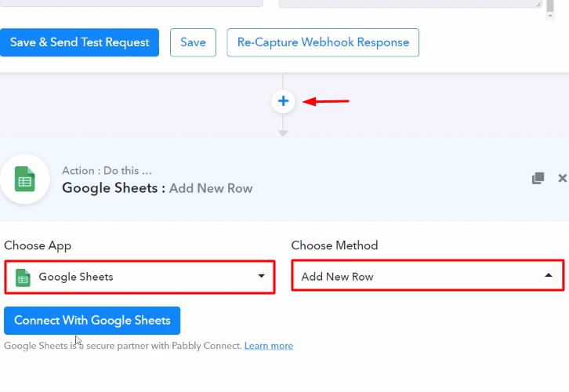The height and width of the screenshot is (392, 569).
Task: Click the Google Sheets : Add New Row header
Action: tap(157, 188)
